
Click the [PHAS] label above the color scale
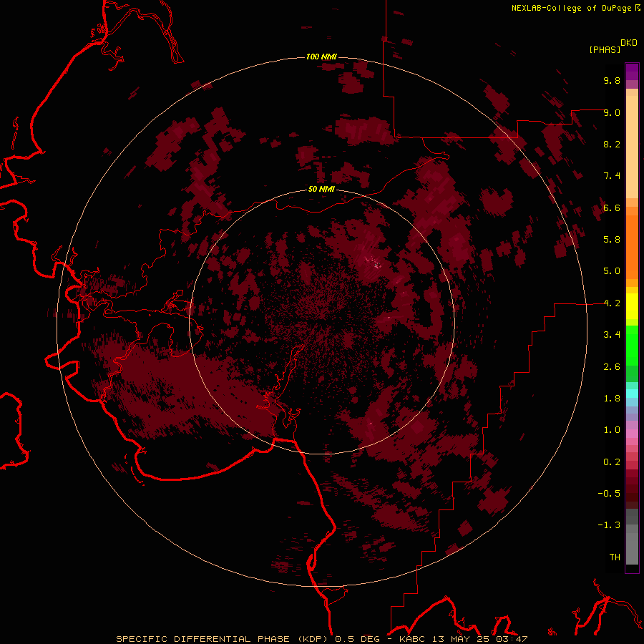[x=605, y=49]
